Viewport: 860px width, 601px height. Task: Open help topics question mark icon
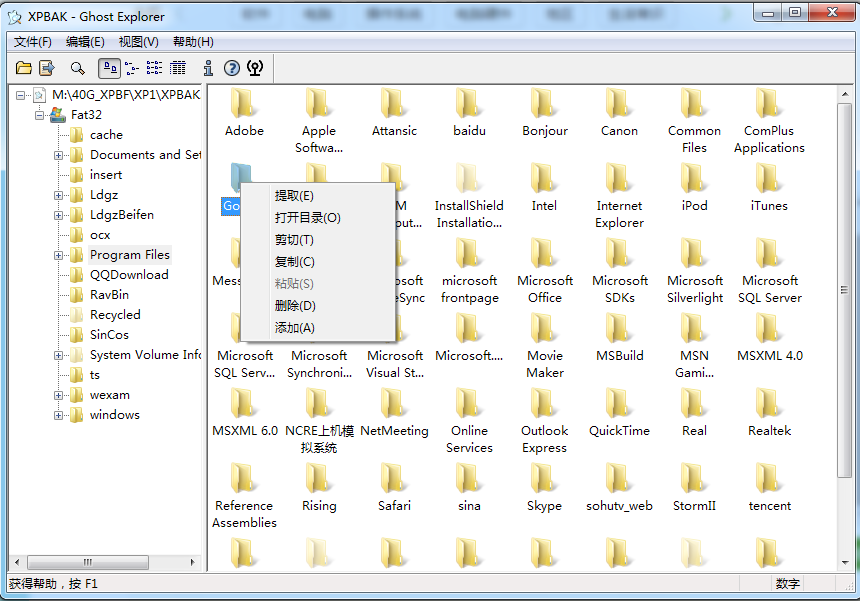(232, 68)
